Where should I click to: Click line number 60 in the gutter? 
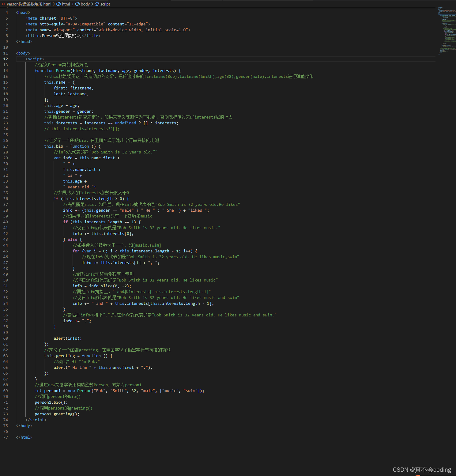point(6,338)
